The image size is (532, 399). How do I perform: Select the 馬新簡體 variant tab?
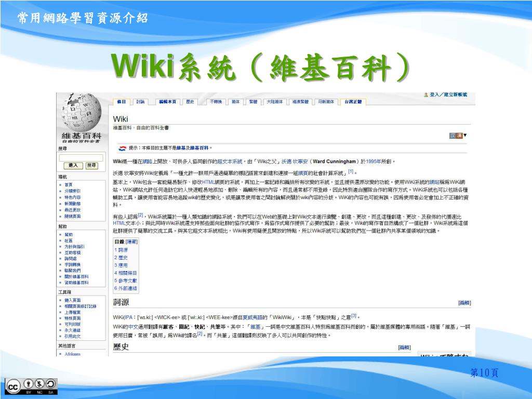(326, 102)
